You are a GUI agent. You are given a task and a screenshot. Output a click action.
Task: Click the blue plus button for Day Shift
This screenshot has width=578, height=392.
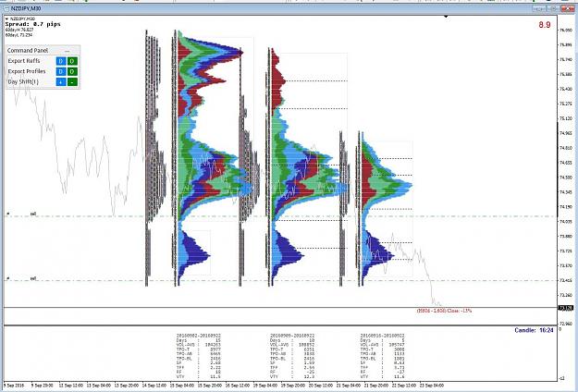tap(61, 81)
